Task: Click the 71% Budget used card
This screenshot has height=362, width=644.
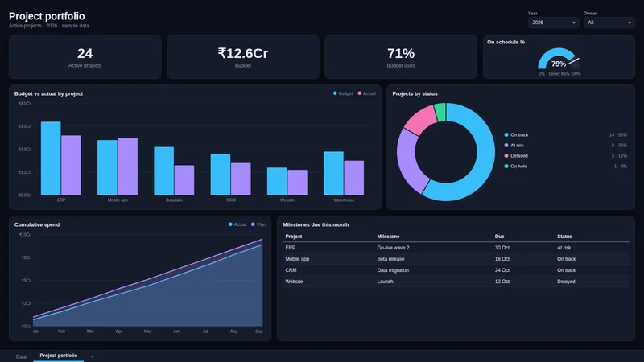Action: pos(401,57)
